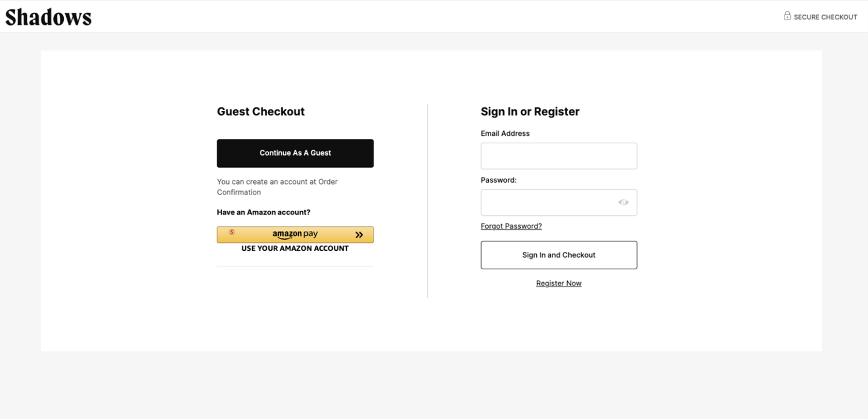Click the Email Address field label

pos(505,133)
